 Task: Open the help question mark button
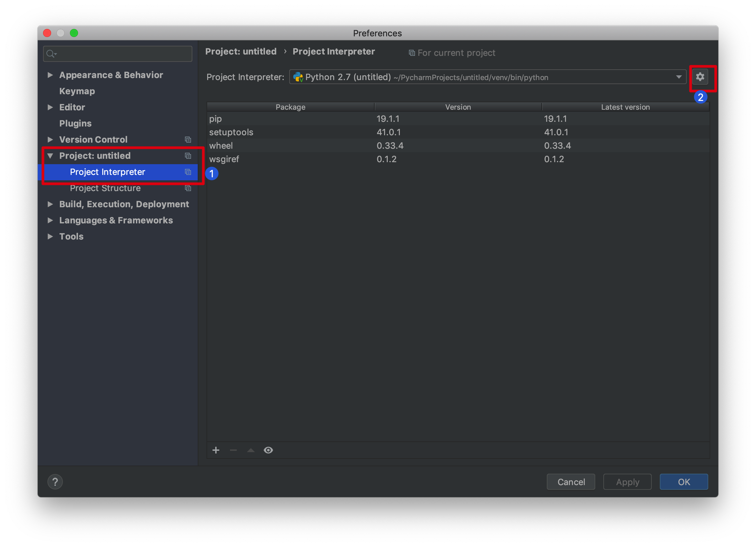click(55, 482)
